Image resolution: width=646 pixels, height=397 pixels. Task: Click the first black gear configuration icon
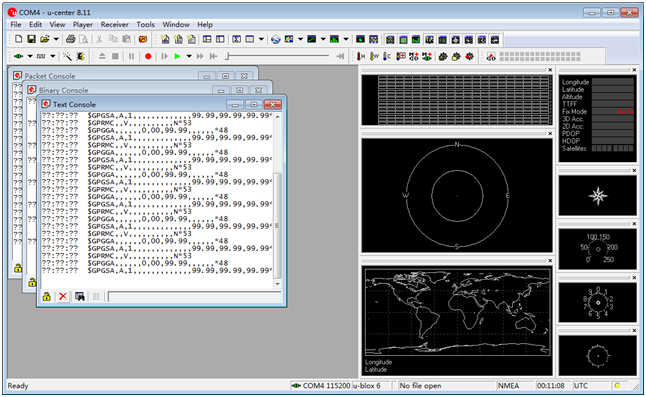pos(443,56)
